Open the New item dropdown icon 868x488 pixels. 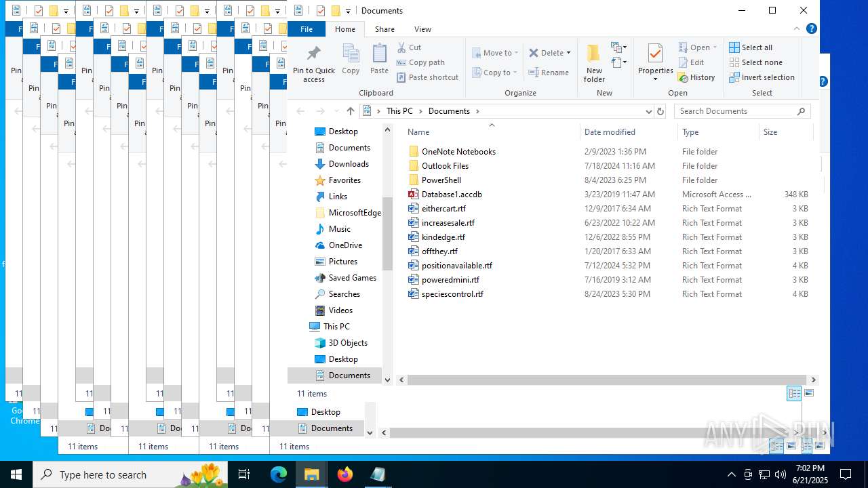tap(617, 47)
